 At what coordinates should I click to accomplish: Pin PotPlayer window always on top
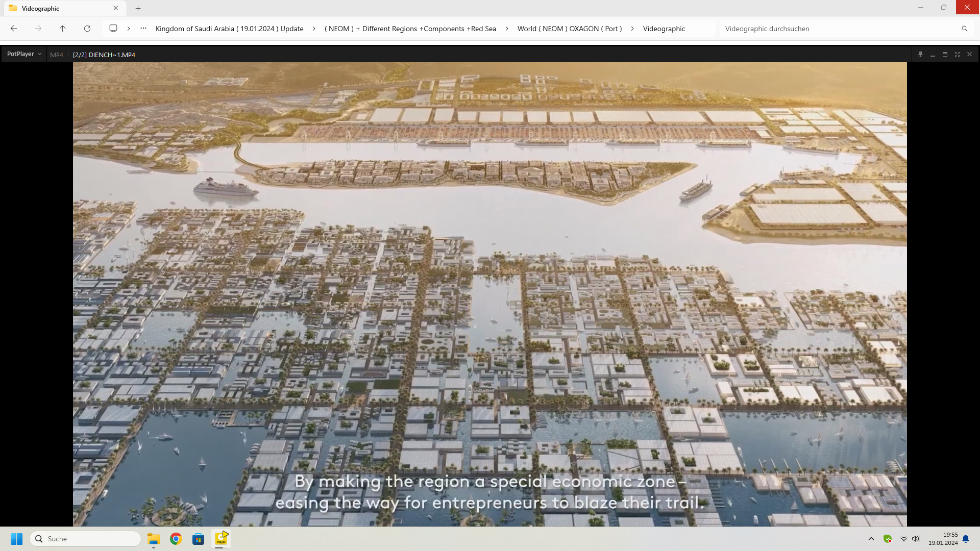coord(920,54)
